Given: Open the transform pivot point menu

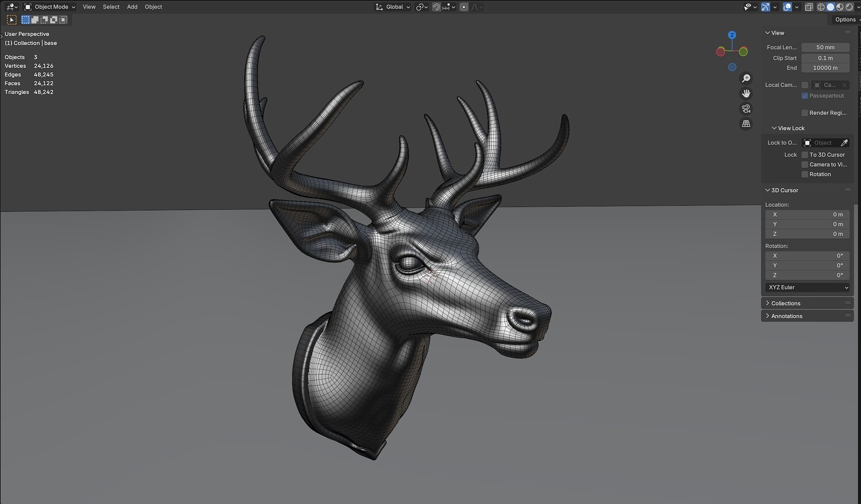Looking at the screenshot, I should point(422,7).
